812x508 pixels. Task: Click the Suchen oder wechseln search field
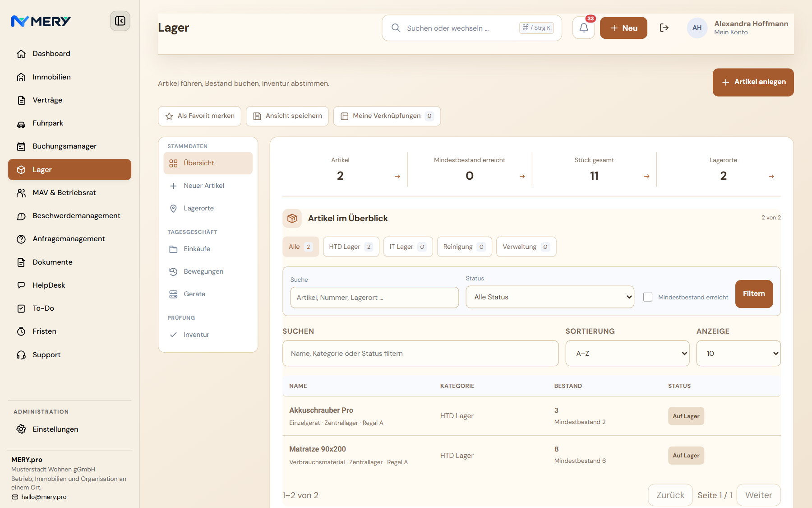tap(472, 28)
